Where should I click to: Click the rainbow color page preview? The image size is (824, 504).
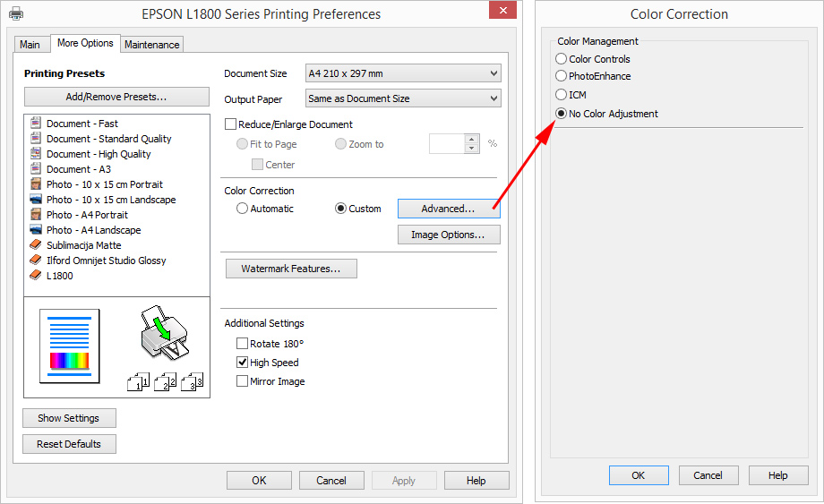pyautogui.click(x=70, y=346)
